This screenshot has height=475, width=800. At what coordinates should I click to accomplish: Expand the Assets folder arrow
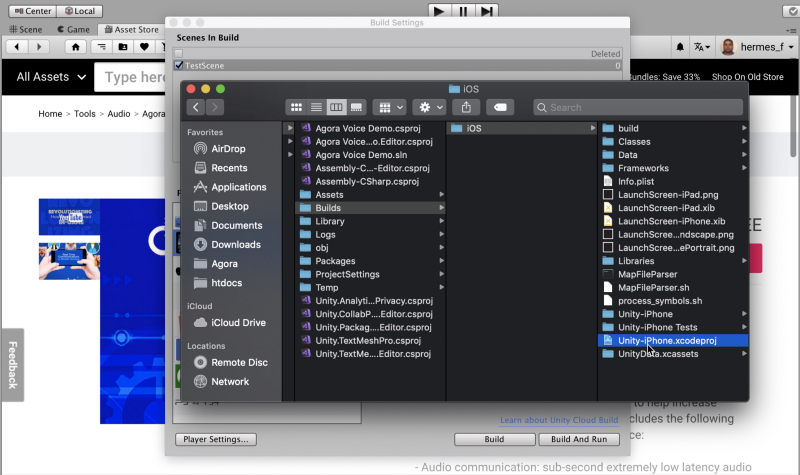[441, 194]
